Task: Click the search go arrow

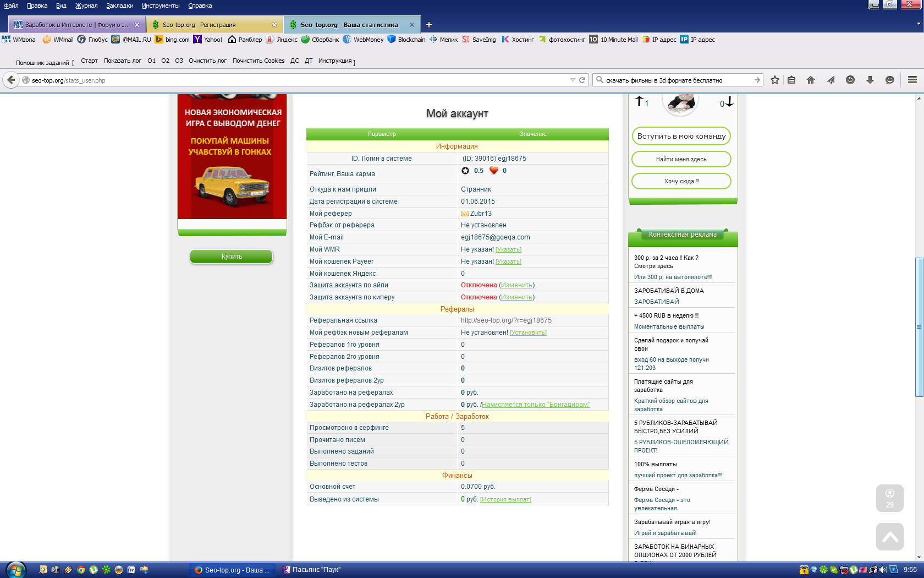Action: tap(757, 80)
